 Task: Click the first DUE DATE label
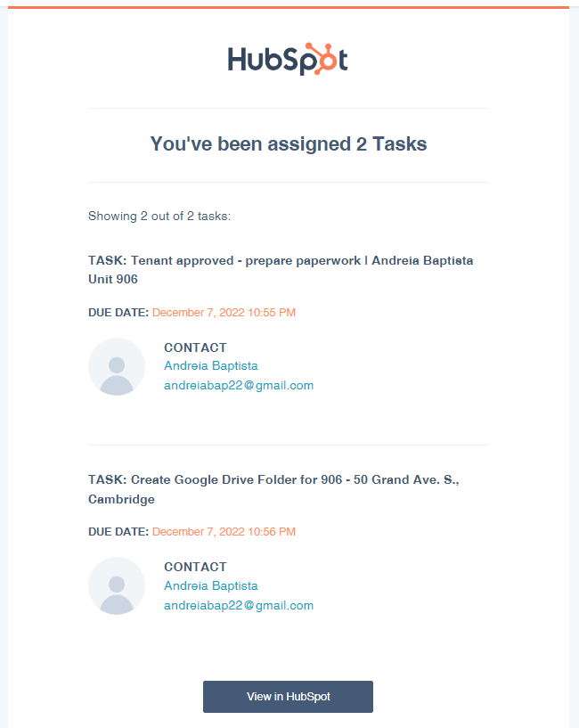(118, 313)
